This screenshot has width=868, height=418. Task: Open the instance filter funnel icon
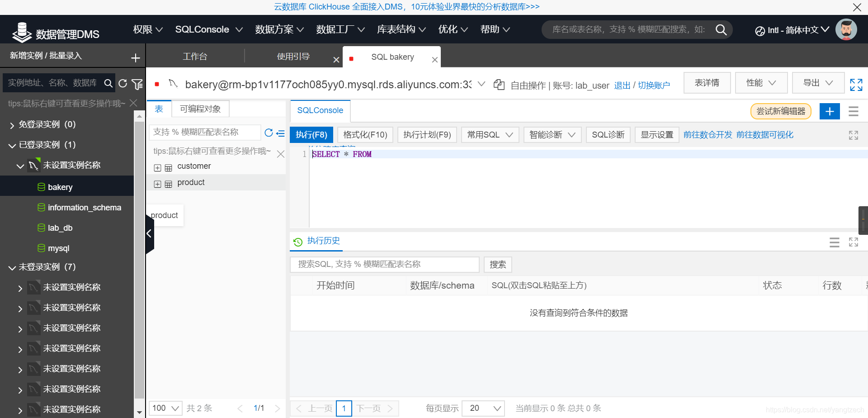[x=137, y=84]
